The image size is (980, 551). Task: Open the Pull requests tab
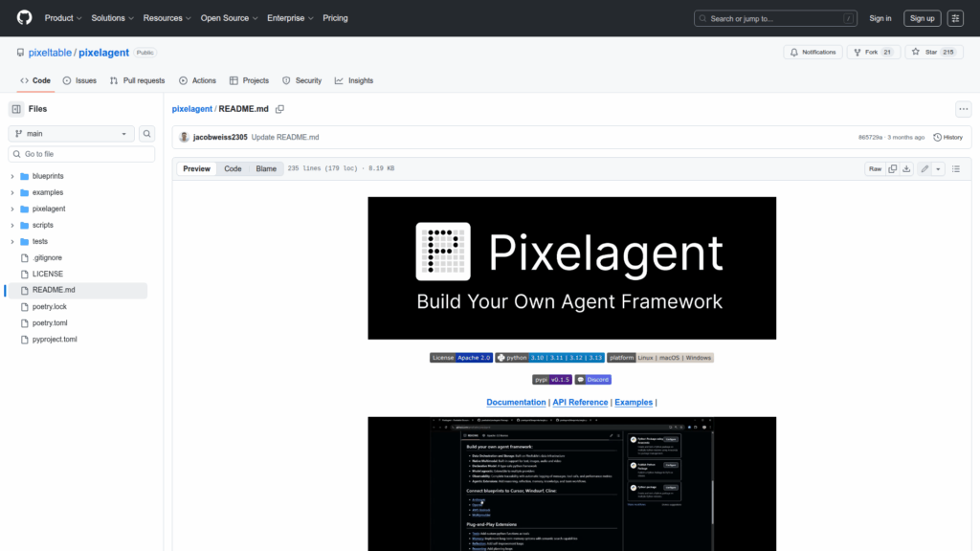(137, 80)
